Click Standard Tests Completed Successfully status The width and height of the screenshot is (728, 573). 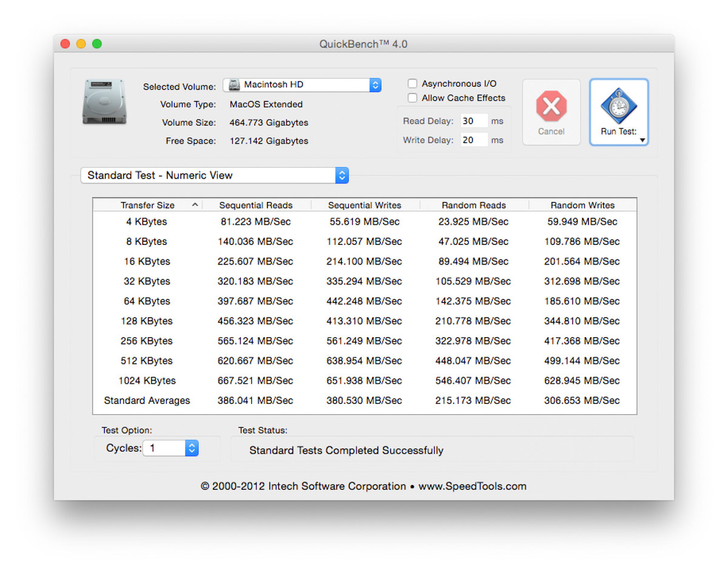[x=346, y=451]
